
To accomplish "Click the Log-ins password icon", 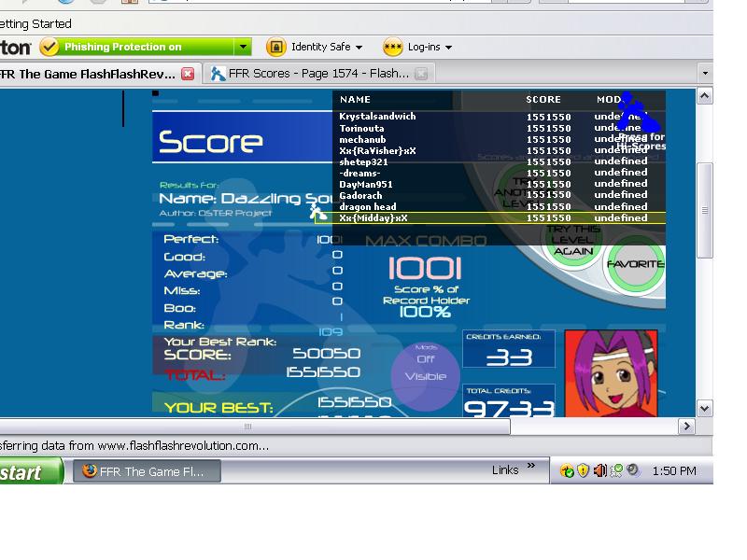I will [x=392, y=47].
